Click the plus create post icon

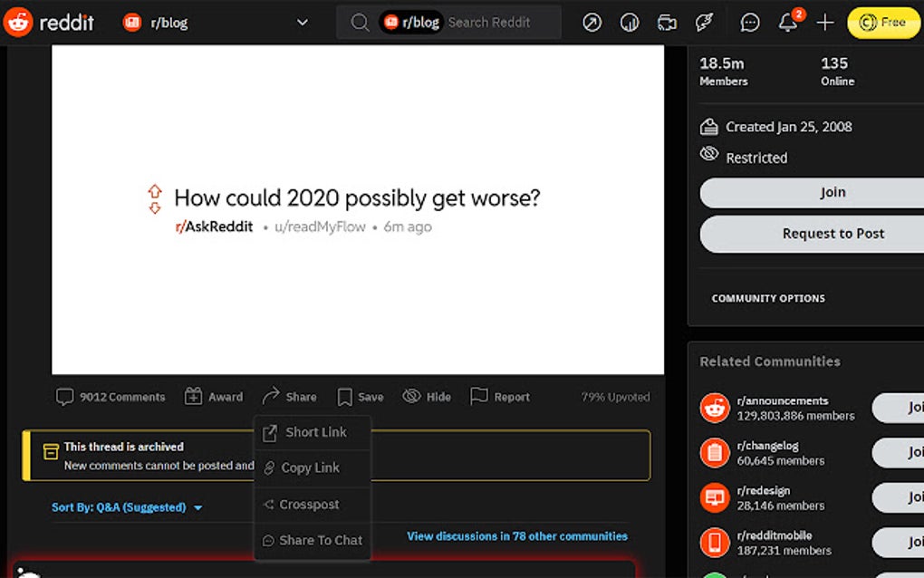pyautogui.click(x=825, y=23)
